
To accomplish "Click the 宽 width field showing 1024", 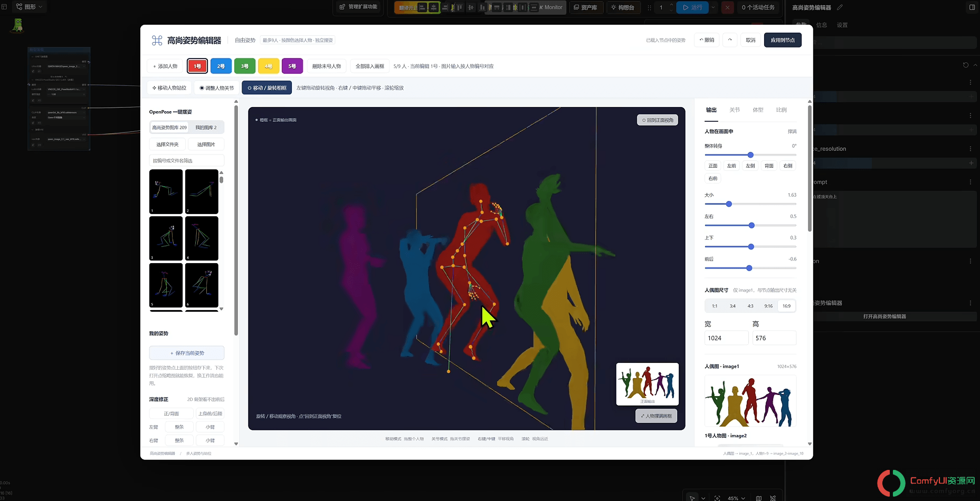I will pyautogui.click(x=726, y=338).
